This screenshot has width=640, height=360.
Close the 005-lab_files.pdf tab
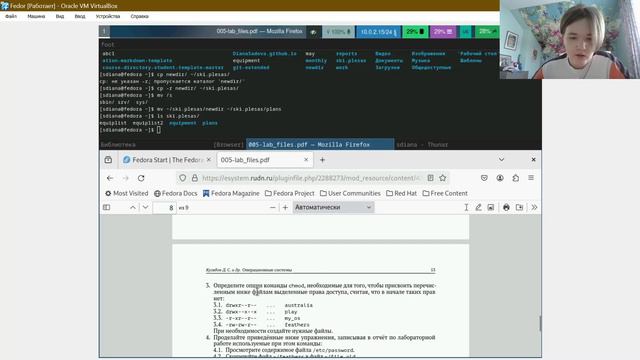(306, 160)
